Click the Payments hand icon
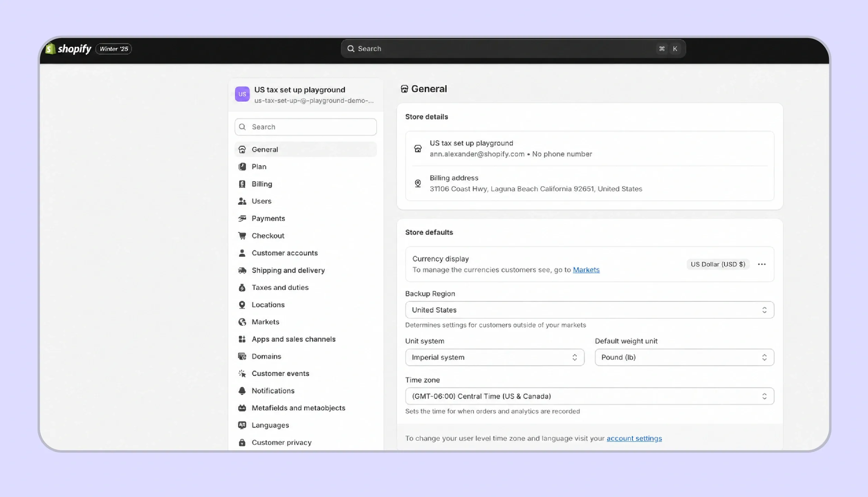 (242, 218)
